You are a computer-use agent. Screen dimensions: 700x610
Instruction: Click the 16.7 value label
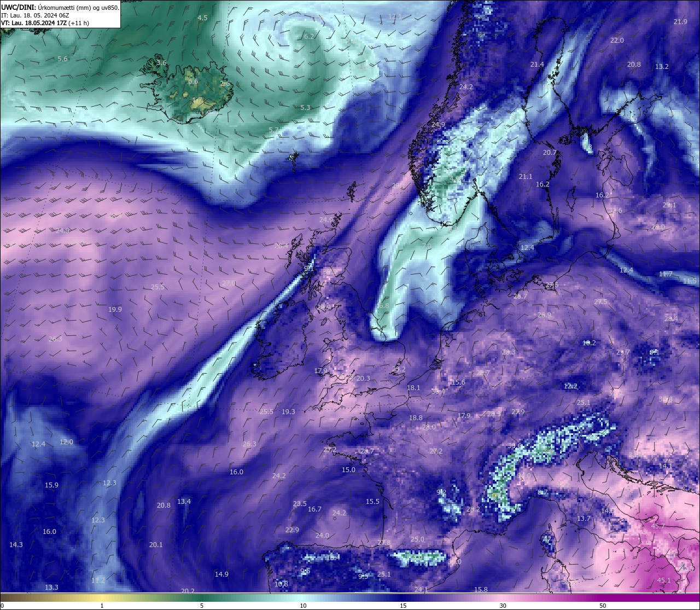click(x=314, y=509)
